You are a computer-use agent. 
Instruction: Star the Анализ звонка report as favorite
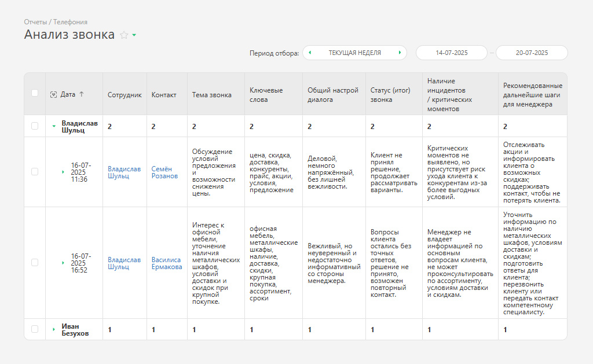124,35
